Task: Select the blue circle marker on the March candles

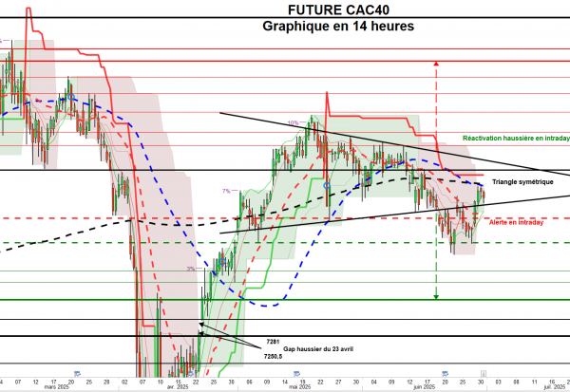Action: tap(71, 97)
